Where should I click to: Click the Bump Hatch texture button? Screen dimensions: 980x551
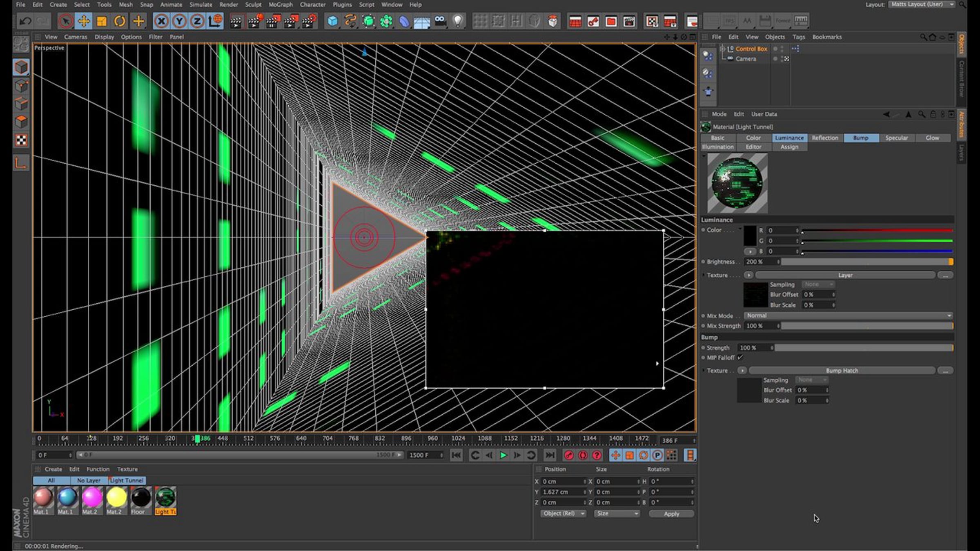[842, 371]
